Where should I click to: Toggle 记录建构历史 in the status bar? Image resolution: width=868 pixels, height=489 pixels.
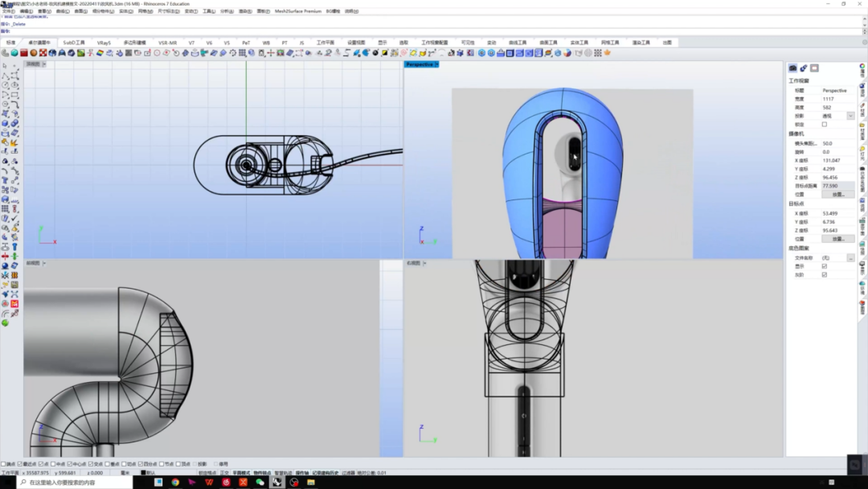tap(325, 473)
